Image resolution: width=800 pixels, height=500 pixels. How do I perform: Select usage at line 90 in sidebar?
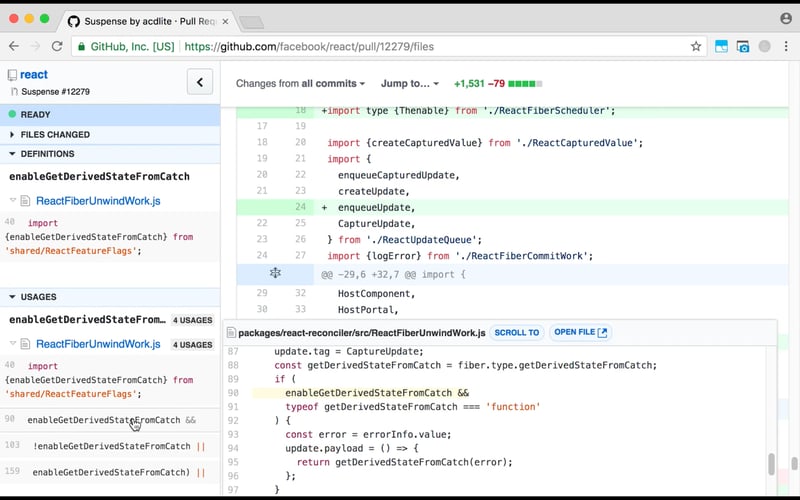pyautogui.click(x=110, y=420)
